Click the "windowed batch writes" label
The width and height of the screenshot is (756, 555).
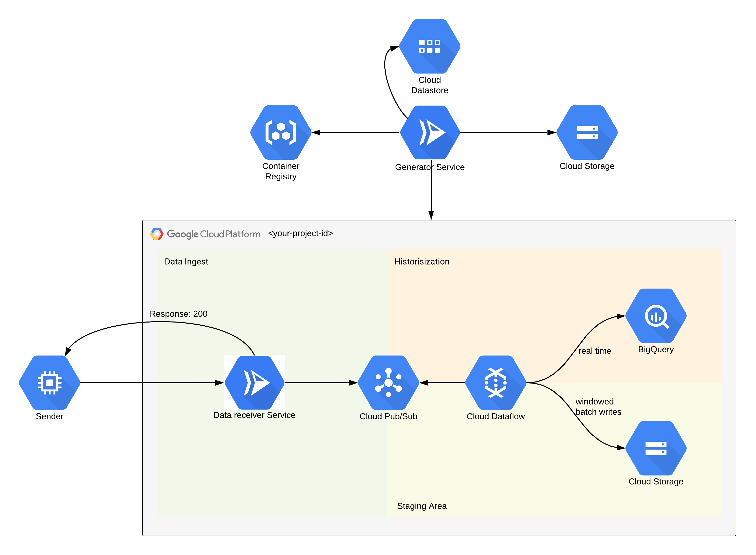598,406
